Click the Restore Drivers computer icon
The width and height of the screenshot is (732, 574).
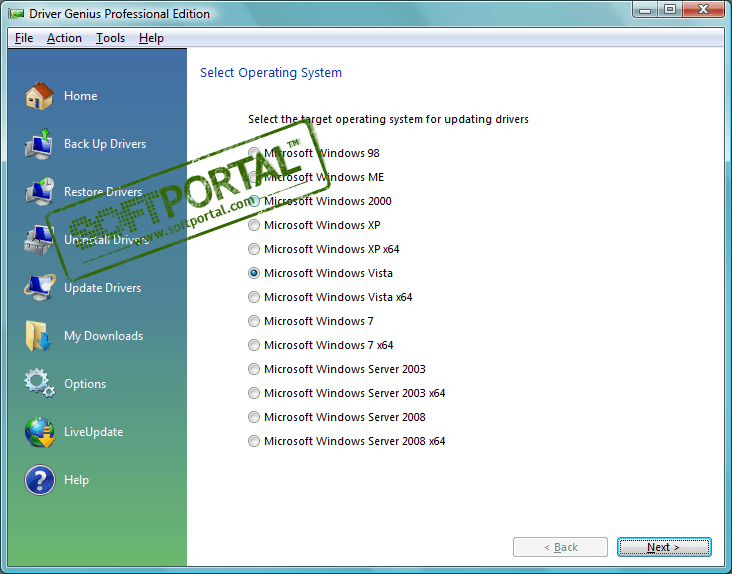pos(40,192)
